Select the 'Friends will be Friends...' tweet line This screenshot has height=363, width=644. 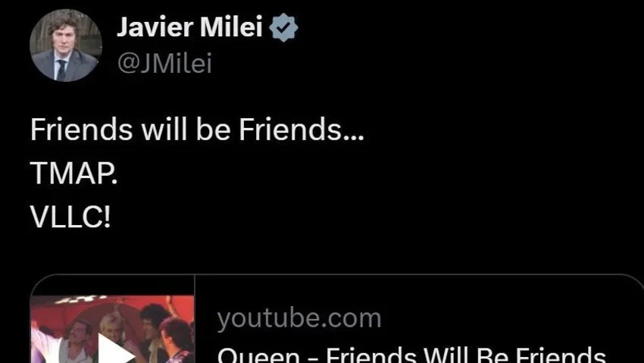click(x=197, y=130)
